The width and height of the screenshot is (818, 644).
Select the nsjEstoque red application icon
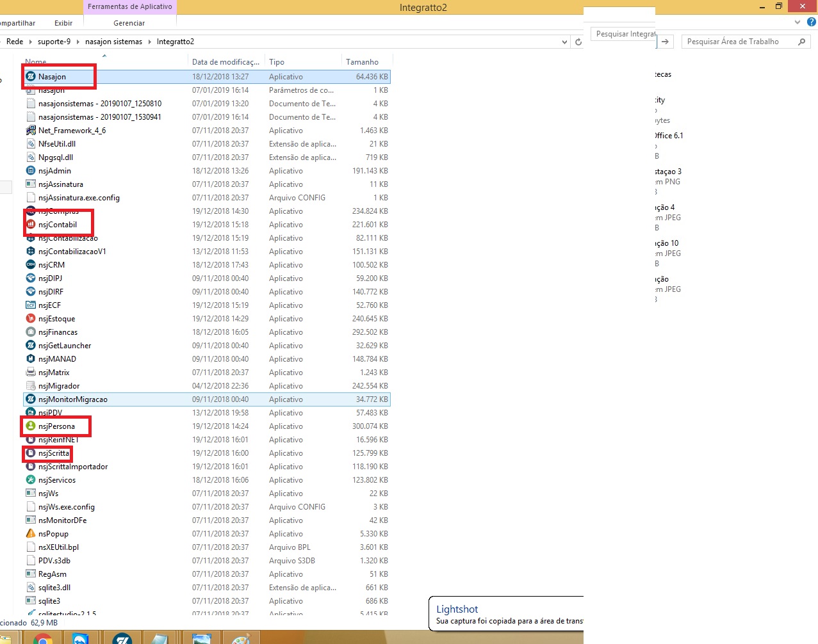[31, 319]
